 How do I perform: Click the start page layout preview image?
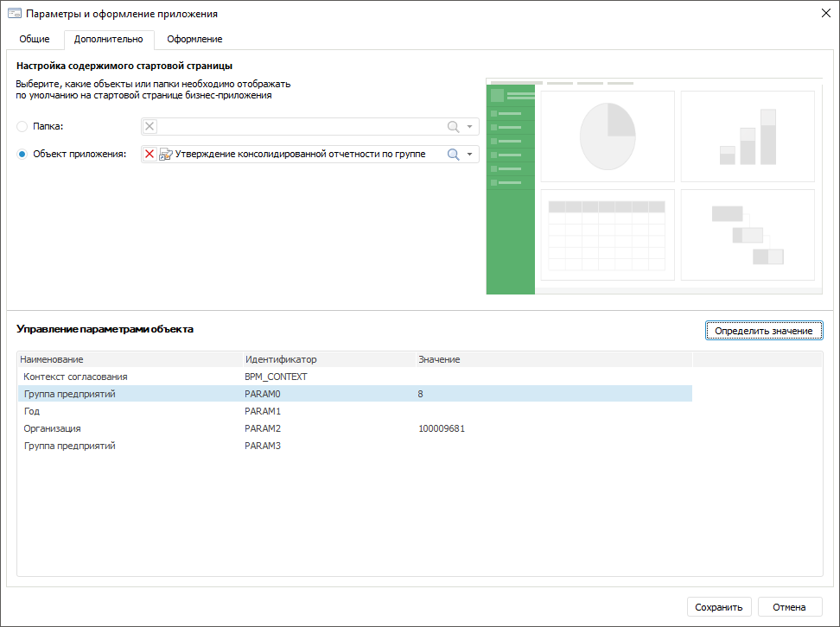coord(654,187)
